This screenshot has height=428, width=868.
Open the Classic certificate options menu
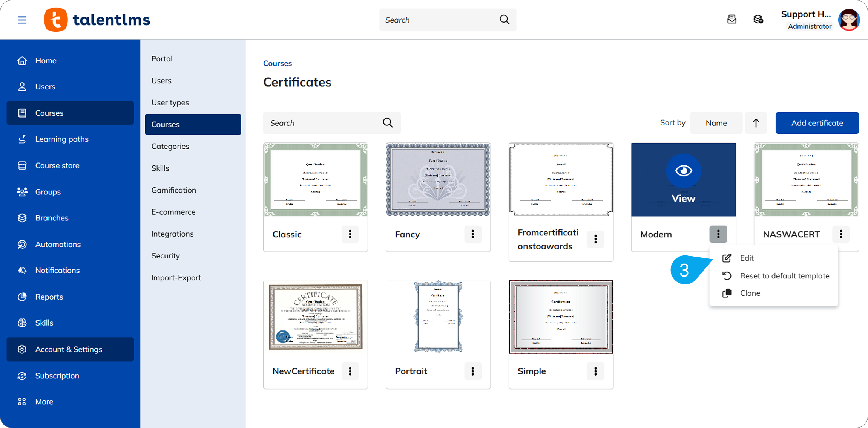[x=350, y=234]
